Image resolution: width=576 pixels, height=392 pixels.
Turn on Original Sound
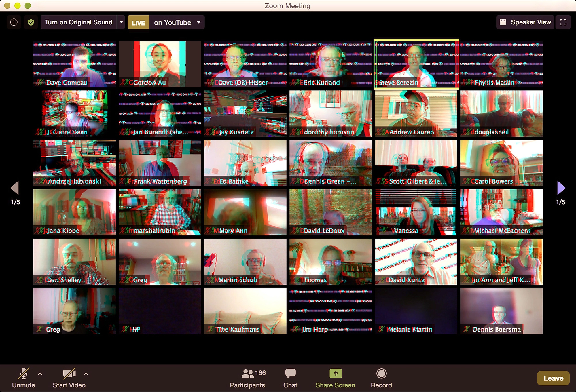(x=78, y=22)
